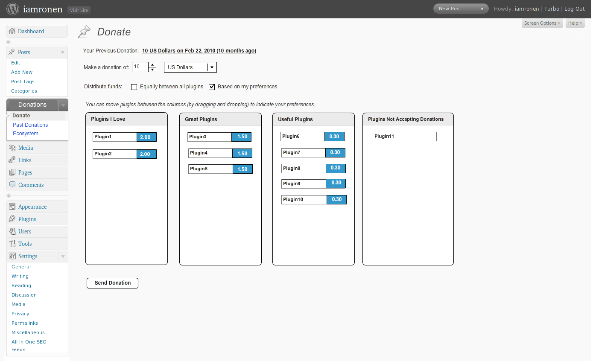Click the collapse arrow below Comments
Screen dimensions: 593x364
8,195
